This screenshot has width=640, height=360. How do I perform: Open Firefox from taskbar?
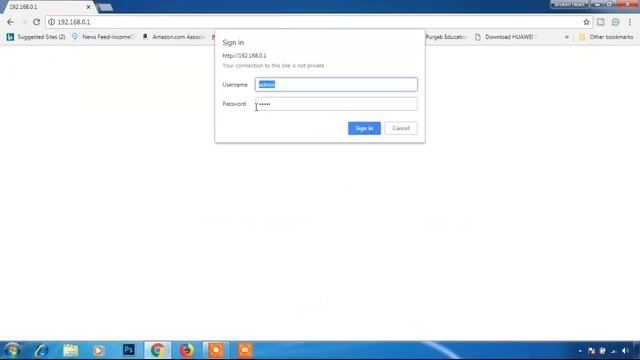187,350
